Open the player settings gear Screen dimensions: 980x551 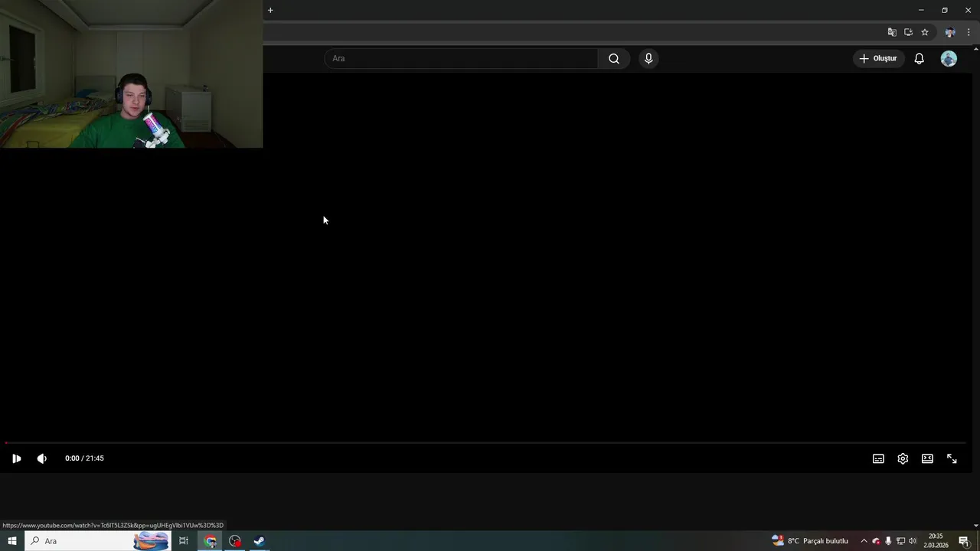coord(903,458)
